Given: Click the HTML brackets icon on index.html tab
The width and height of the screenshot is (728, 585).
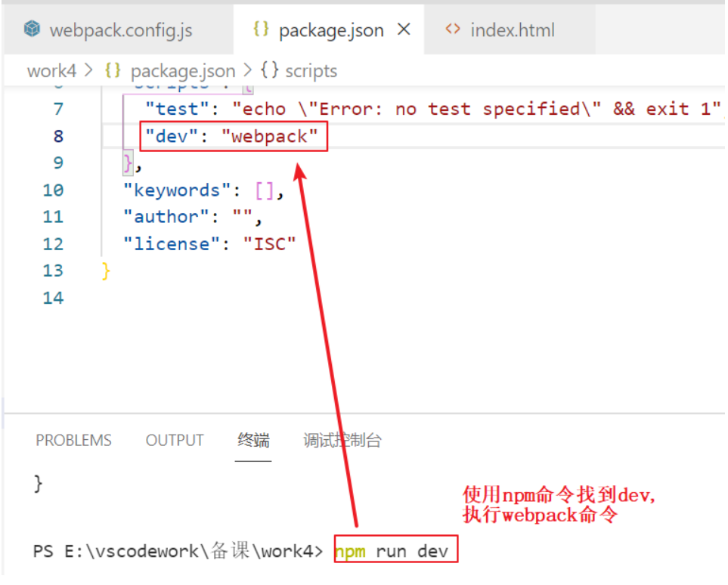Looking at the screenshot, I should tap(453, 29).
